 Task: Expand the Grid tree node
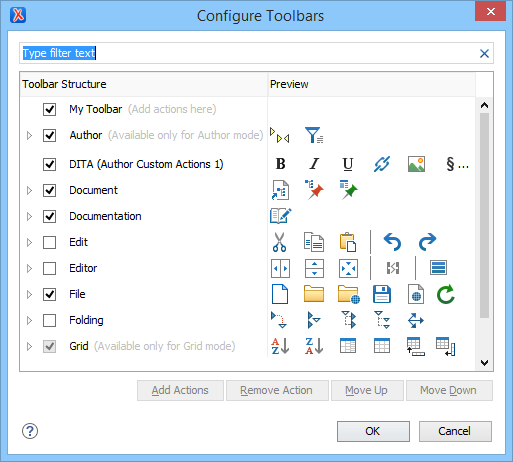click(x=29, y=346)
